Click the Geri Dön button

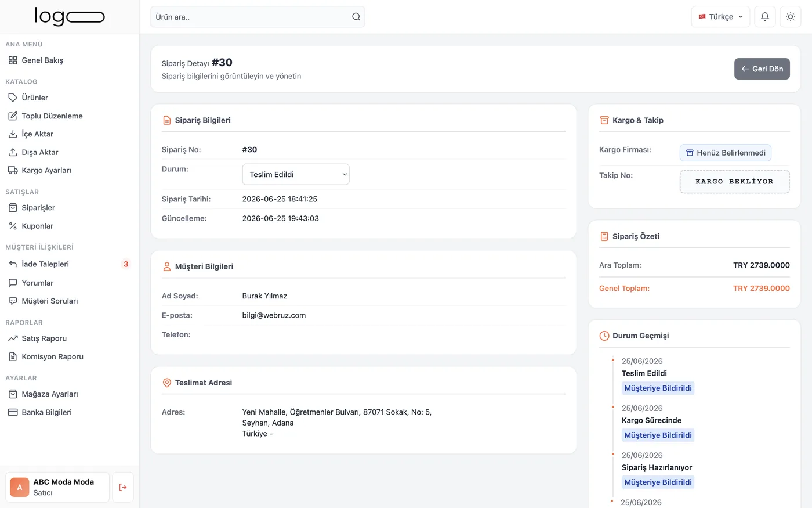762,69
